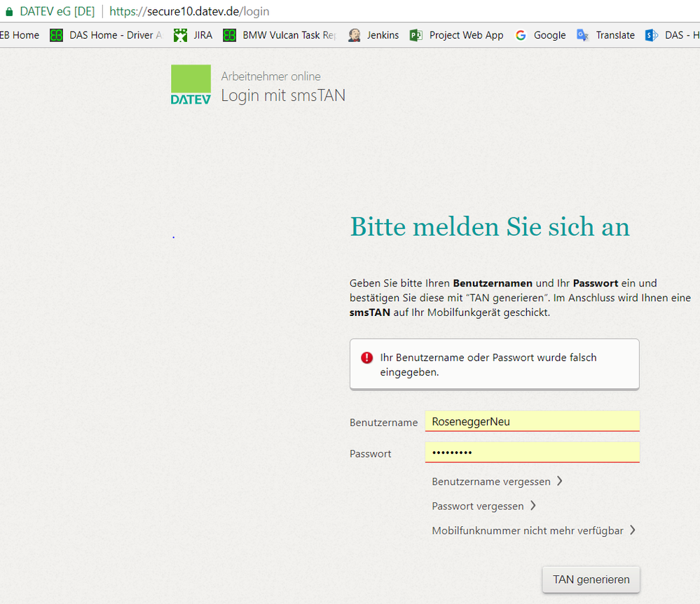Viewport: 700px width, 604px height.
Task: Open the Benutzername vergessen link
Action: (x=491, y=481)
